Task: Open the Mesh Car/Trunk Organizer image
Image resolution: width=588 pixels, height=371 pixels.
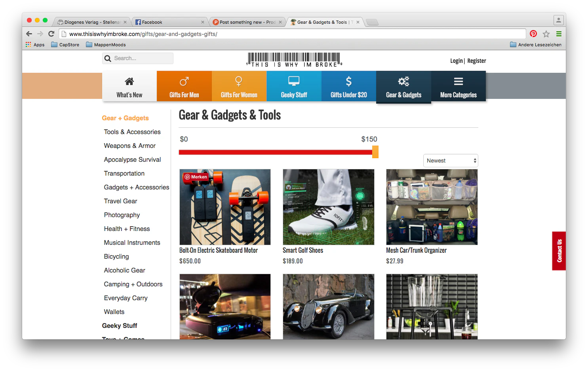Action: (432, 207)
